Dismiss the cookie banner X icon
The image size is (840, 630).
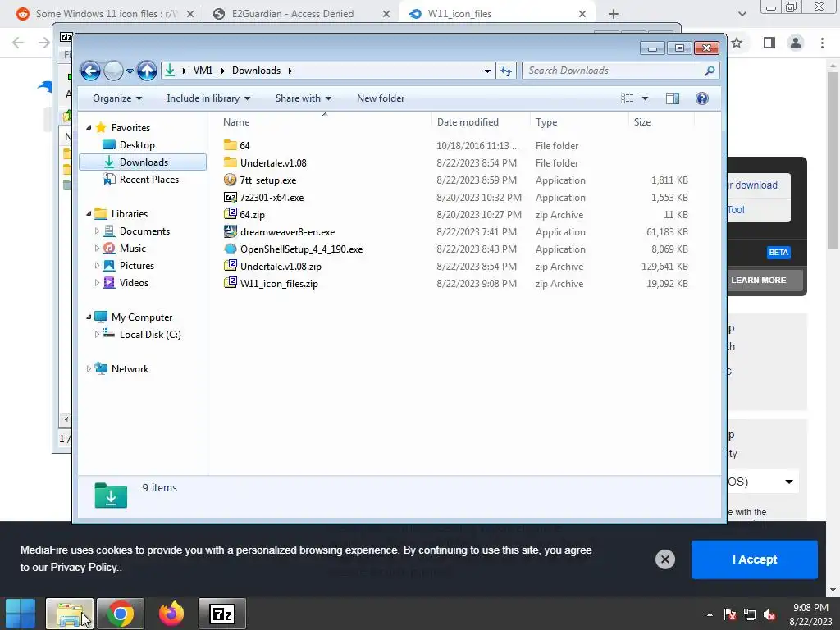(x=664, y=559)
